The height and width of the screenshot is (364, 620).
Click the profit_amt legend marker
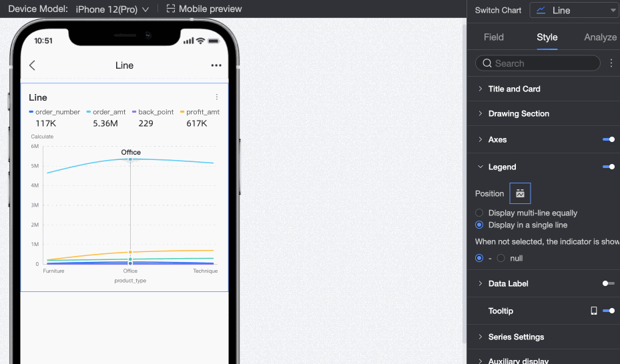(x=182, y=112)
